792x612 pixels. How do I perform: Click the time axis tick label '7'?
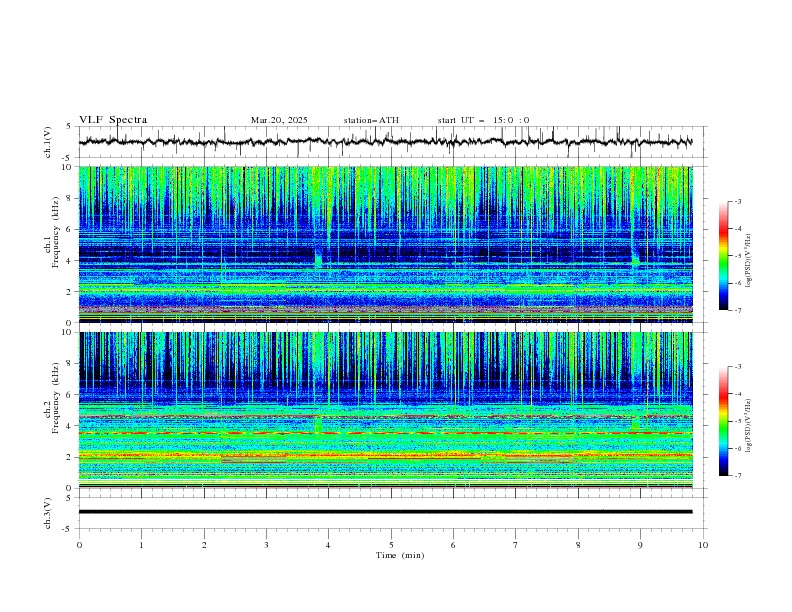(516, 545)
